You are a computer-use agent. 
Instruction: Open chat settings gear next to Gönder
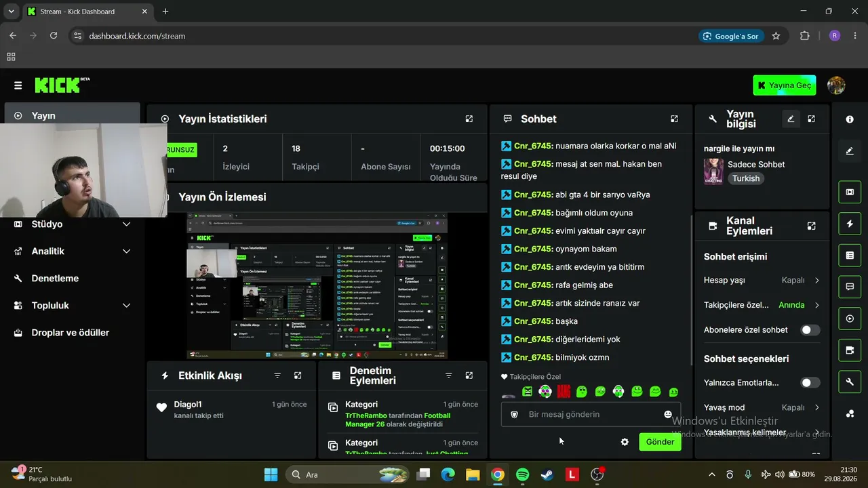[x=625, y=442]
